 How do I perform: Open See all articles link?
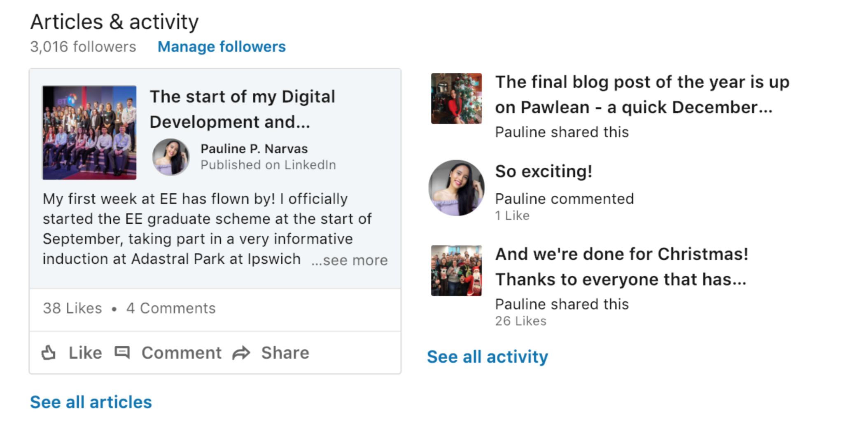(91, 402)
